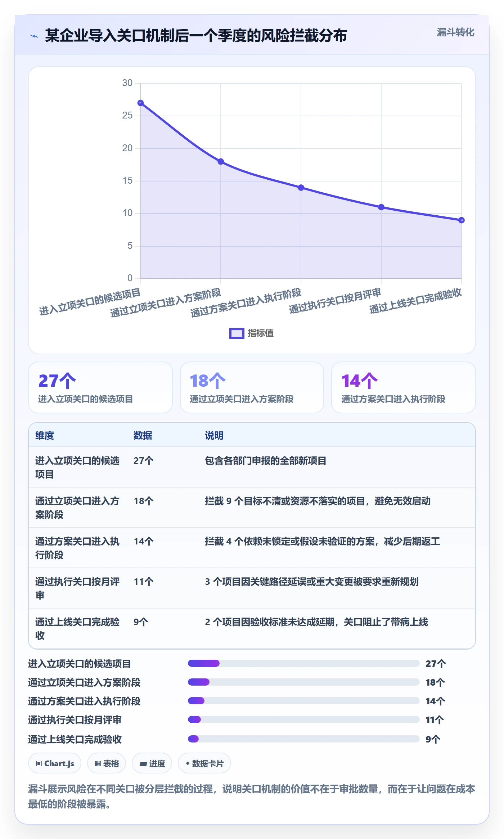Click x-axis label 通过上线关口完成验收

click(x=415, y=301)
